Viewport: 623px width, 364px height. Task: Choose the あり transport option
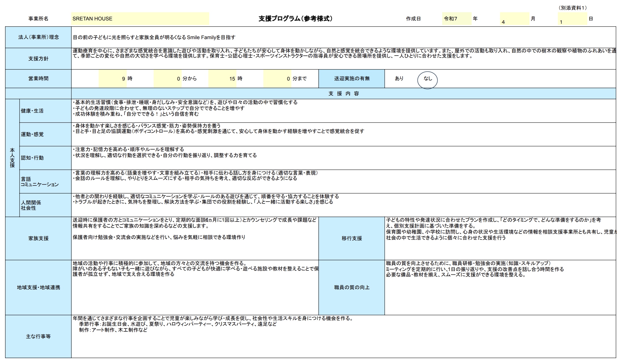point(399,79)
